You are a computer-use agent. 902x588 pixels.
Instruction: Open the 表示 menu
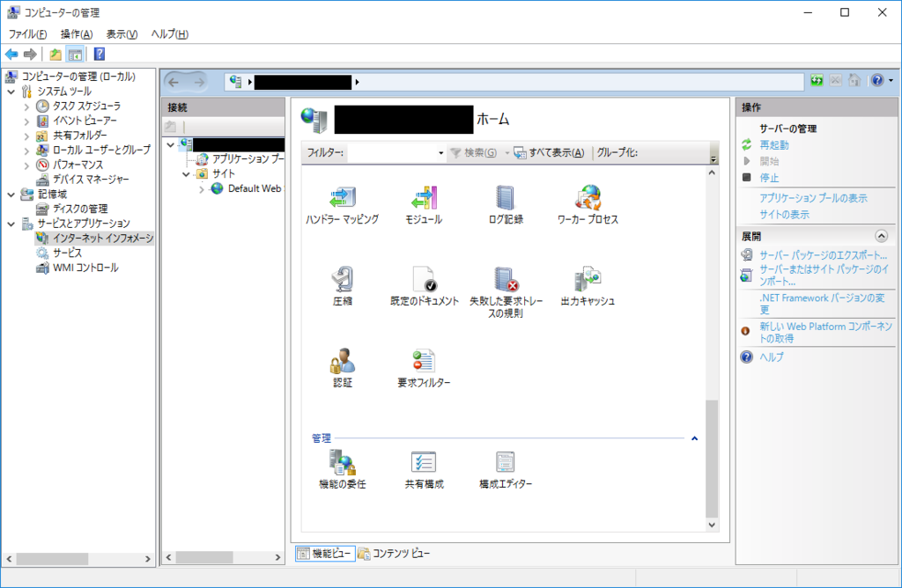coord(122,34)
